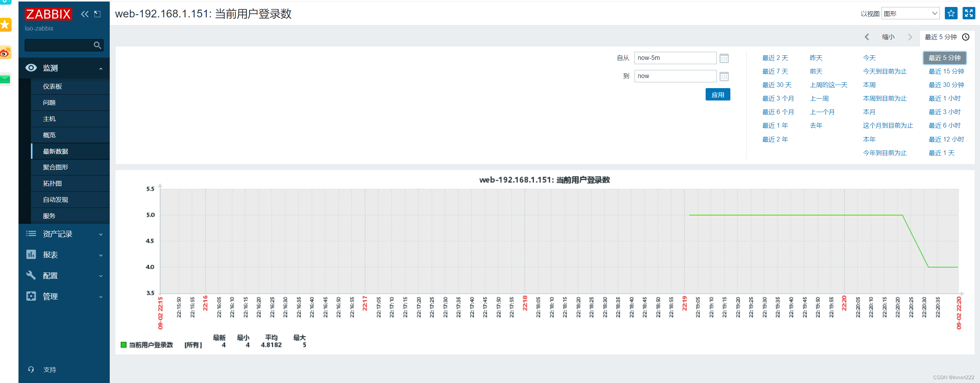Click the clock icon beside 最近 5 分钟
Viewport: 980px width, 383px height.
tap(966, 37)
